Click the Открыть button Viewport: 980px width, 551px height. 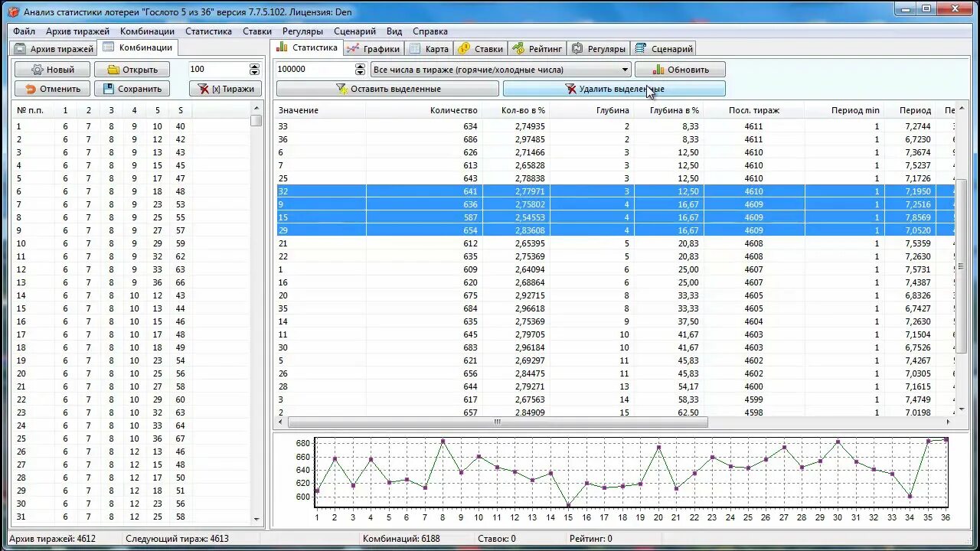click(132, 70)
